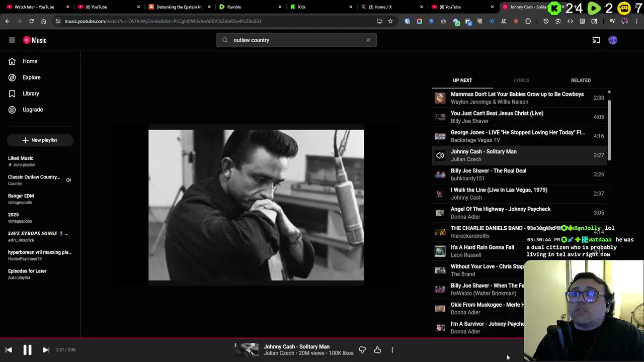This screenshot has width=644, height=362.
Task: Open SAVE EVROPE SONGS playlist
Action: pyautogui.click(x=40, y=236)
